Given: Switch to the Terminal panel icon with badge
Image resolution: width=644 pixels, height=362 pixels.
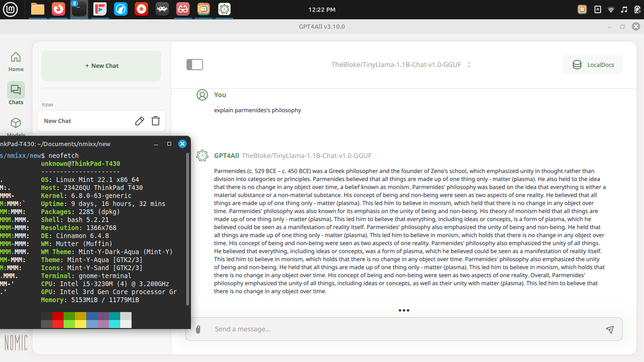Looking at the screenshot, I should point(79,9).
